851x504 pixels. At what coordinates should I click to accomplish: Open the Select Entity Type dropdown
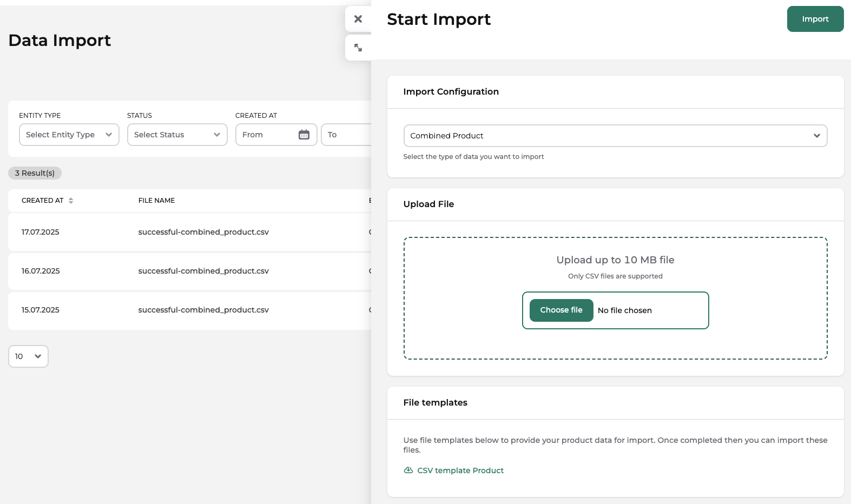click(x=69, y=135)
